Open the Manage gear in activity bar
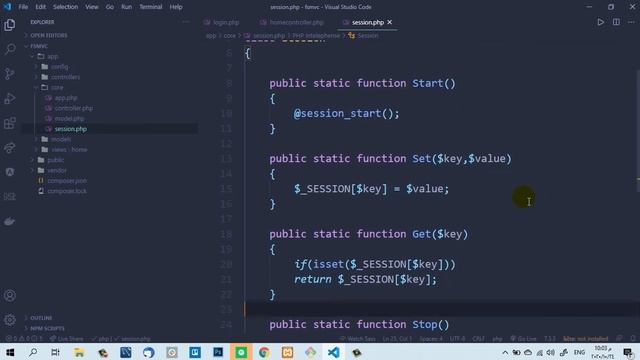This screenshot has width=640, height=360. [x=10, y=320]
